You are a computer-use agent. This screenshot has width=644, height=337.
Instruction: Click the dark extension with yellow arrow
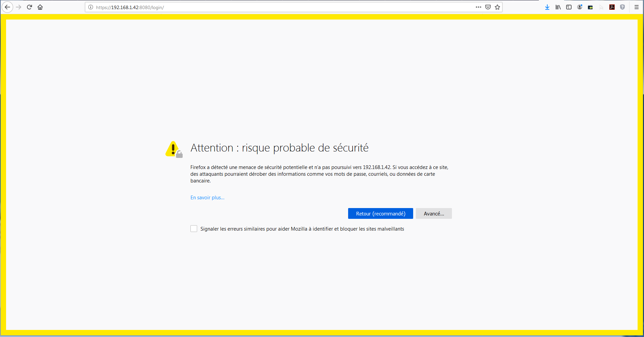[x=590, y=7]
